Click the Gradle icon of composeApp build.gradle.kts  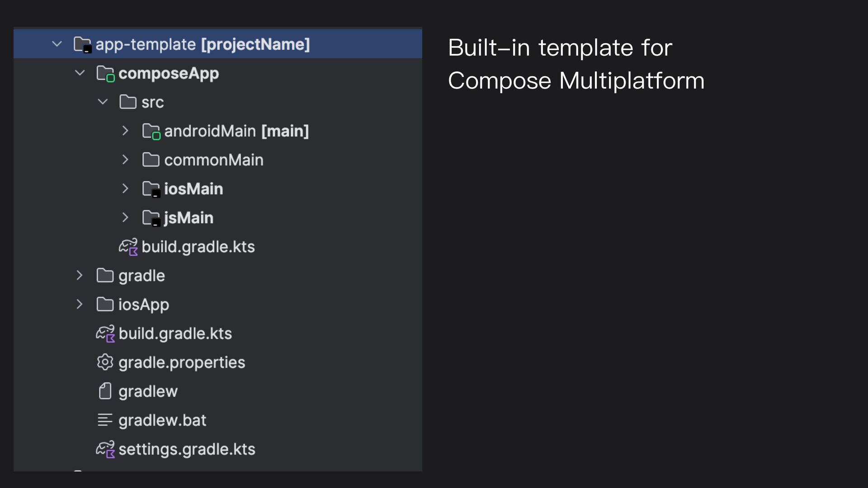pos(128,247)
